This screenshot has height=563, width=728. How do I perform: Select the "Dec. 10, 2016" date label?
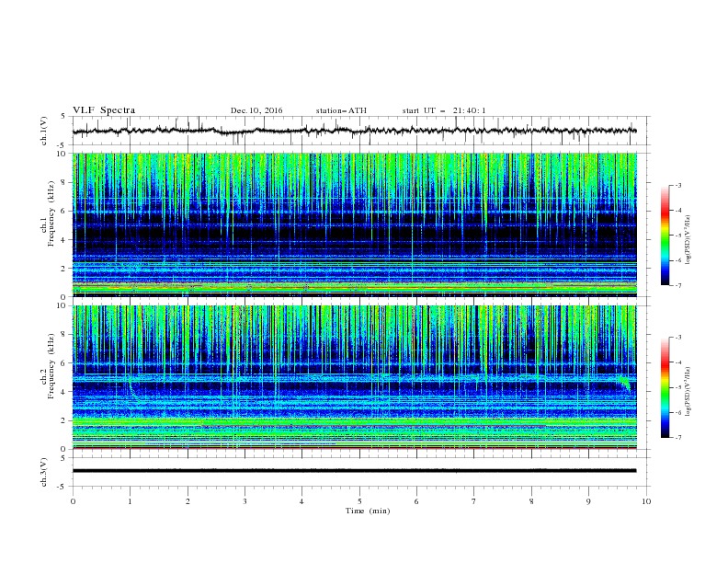[x=256, y=110]
